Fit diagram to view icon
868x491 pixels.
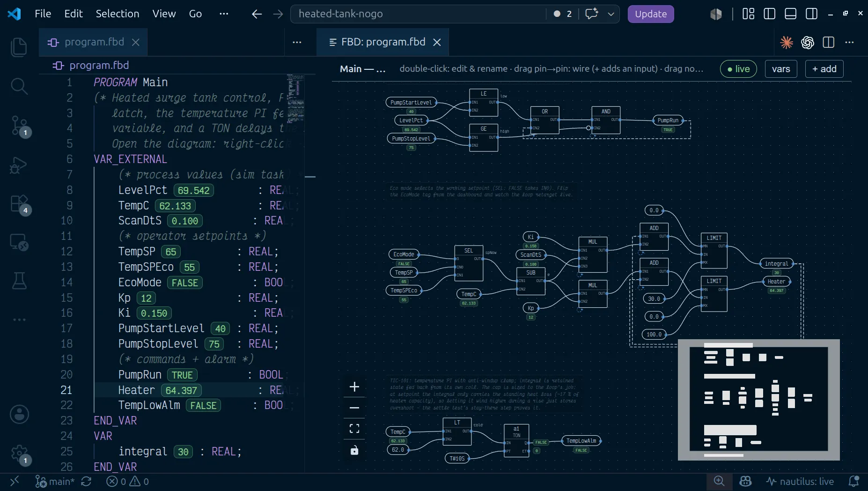coord(354,429)
